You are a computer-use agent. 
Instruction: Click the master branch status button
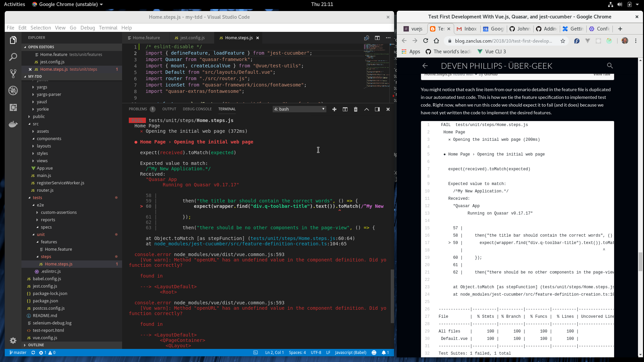(x=18, y=353)
